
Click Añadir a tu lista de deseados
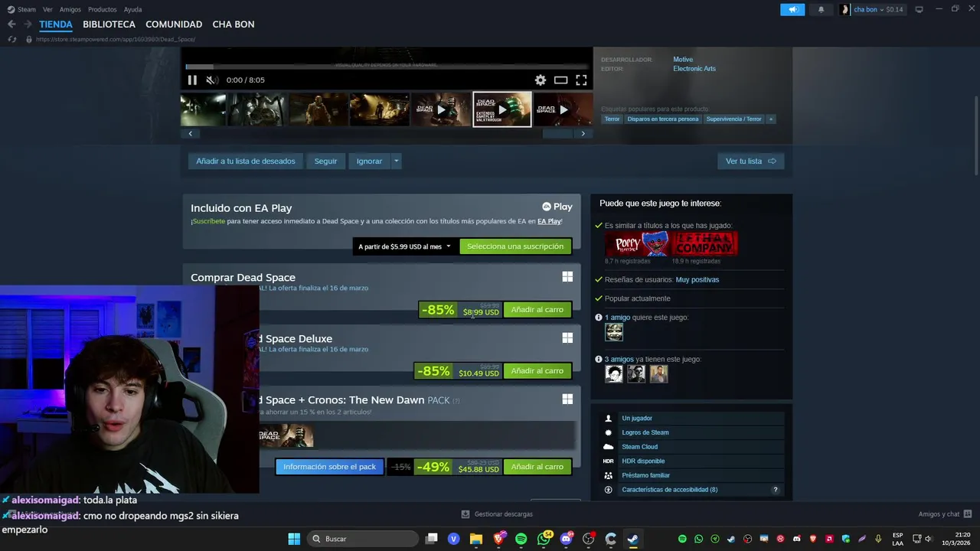pyautogui.click(x=245, y=161)
